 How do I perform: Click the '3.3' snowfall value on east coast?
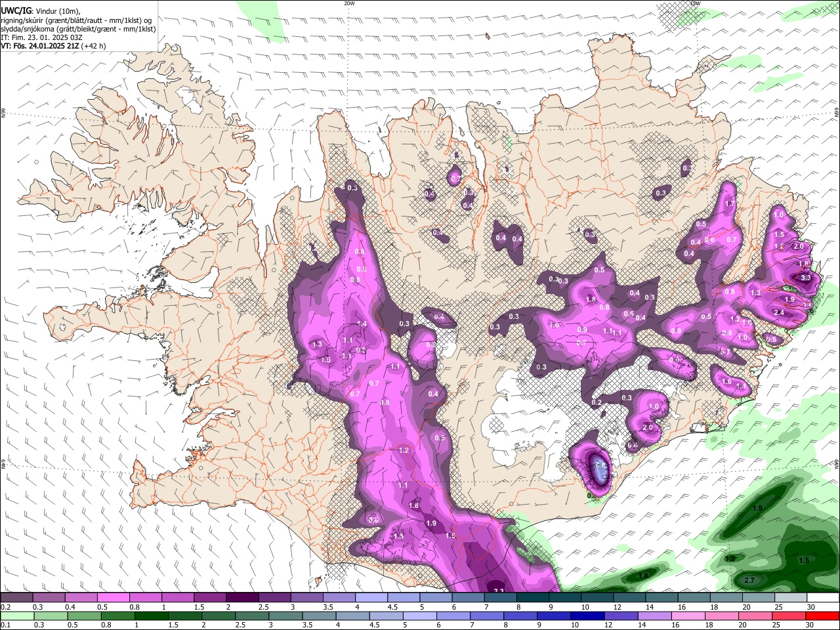[807, 278]
